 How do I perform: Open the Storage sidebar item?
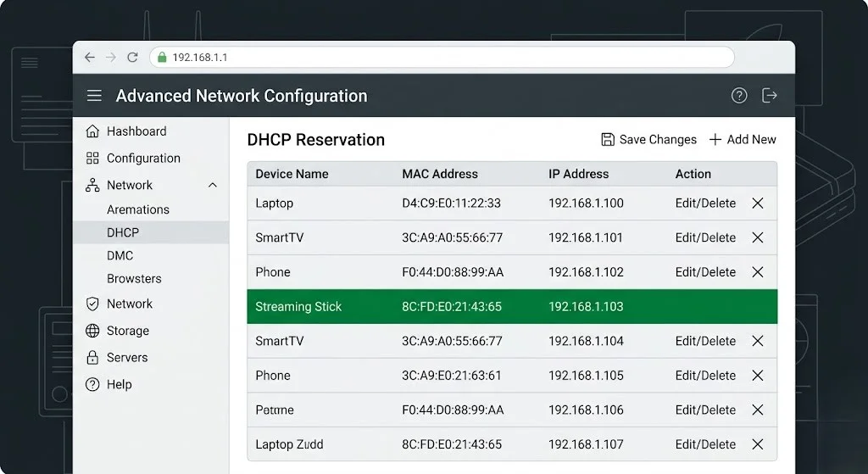click(x=128, y=331)
